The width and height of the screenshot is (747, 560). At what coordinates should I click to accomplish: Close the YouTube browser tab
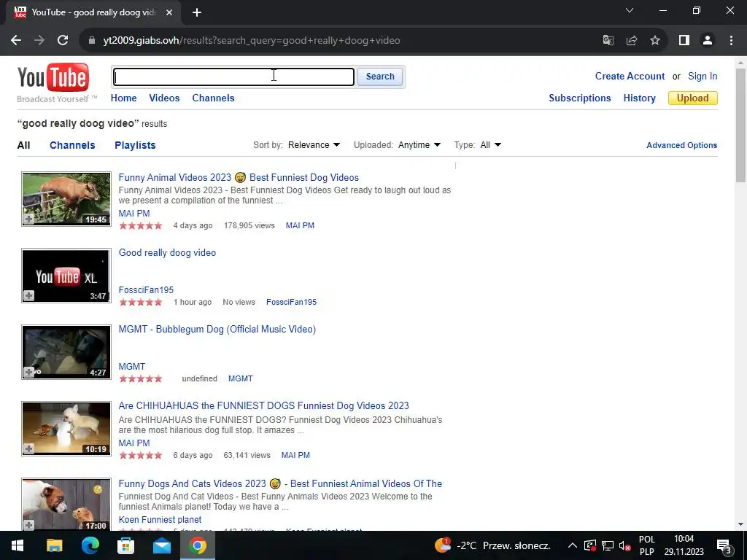[169, 12]
